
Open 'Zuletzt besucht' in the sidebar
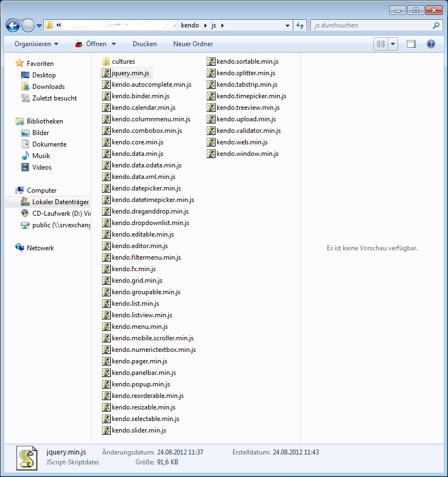coord(49,98)
